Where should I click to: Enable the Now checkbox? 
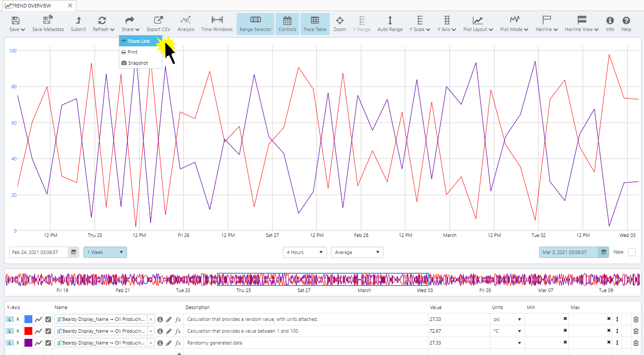pyautogui.click(x=631, y=252)
